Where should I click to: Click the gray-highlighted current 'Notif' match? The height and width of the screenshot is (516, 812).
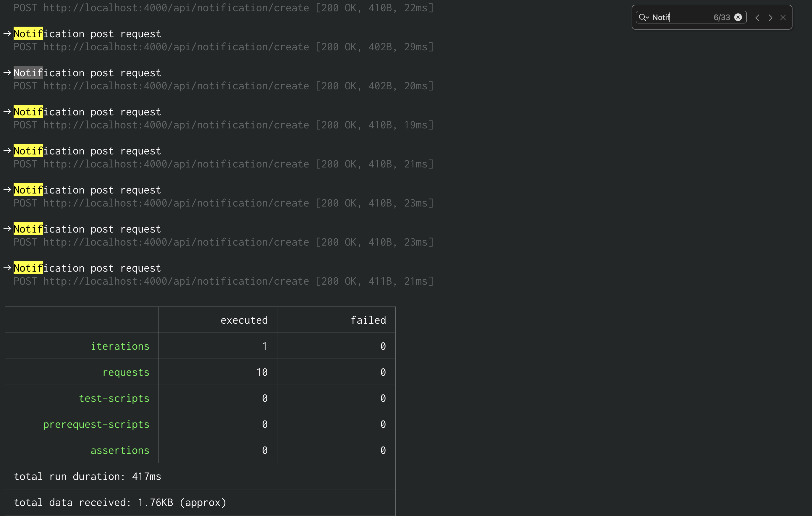click(28, 73)
